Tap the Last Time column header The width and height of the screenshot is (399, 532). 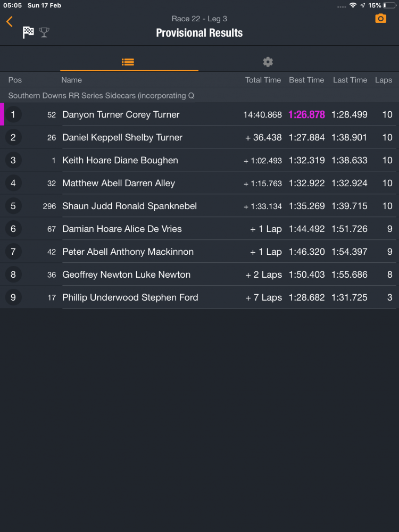(x=350, y=80)
